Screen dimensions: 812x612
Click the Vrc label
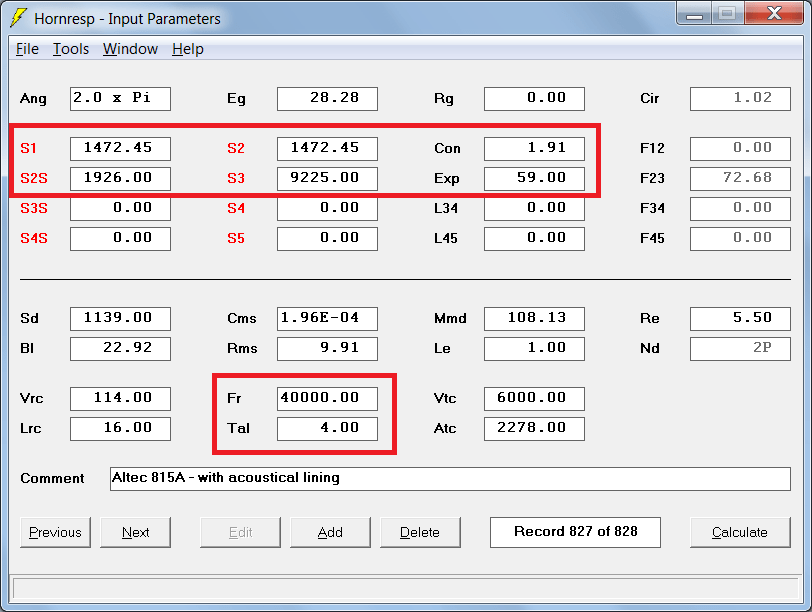(31, 398)
